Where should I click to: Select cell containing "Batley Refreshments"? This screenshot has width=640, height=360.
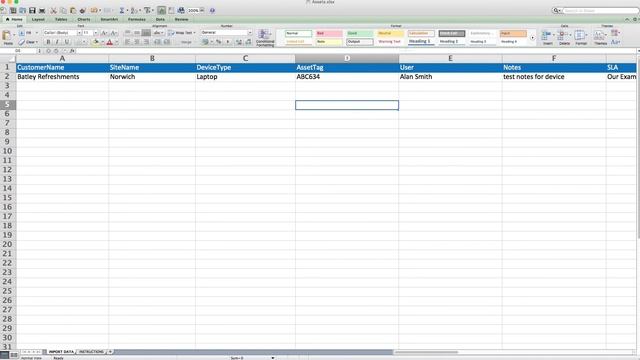click(x=62, y=77)
